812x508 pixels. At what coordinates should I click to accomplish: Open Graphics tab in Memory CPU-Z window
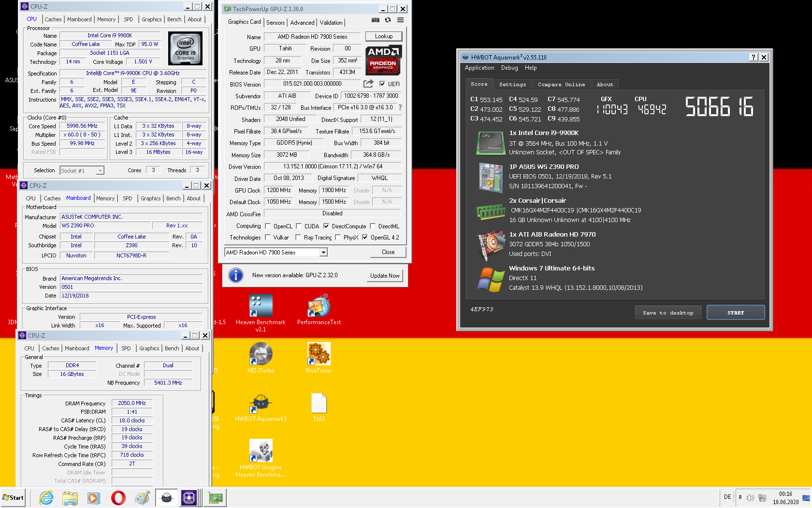(x=149, y=348)
